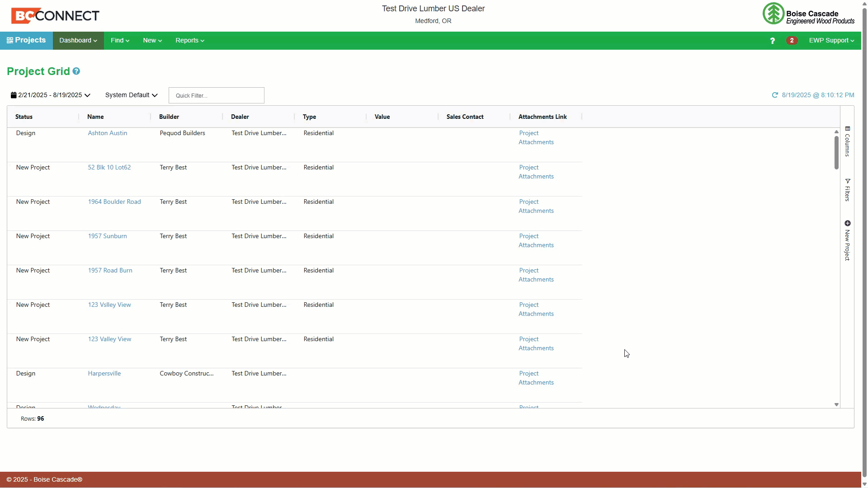Viewport: 868px width, 488px height.
Task: Click the Medford, OR location text
Action: click(x=433, y=21)
